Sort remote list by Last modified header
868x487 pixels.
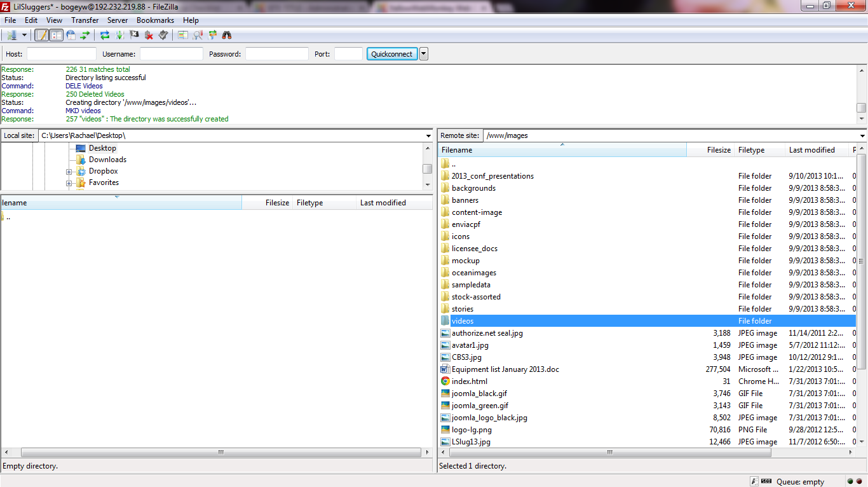817,150
